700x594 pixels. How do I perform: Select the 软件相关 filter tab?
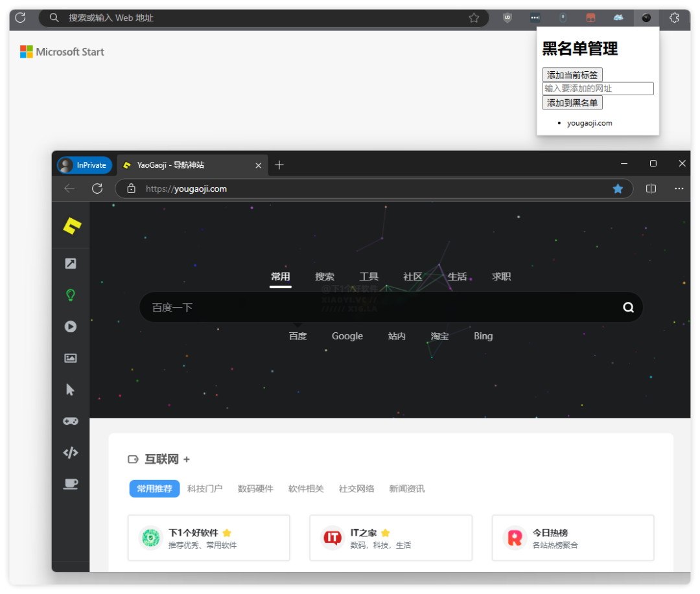coord(306,488)
